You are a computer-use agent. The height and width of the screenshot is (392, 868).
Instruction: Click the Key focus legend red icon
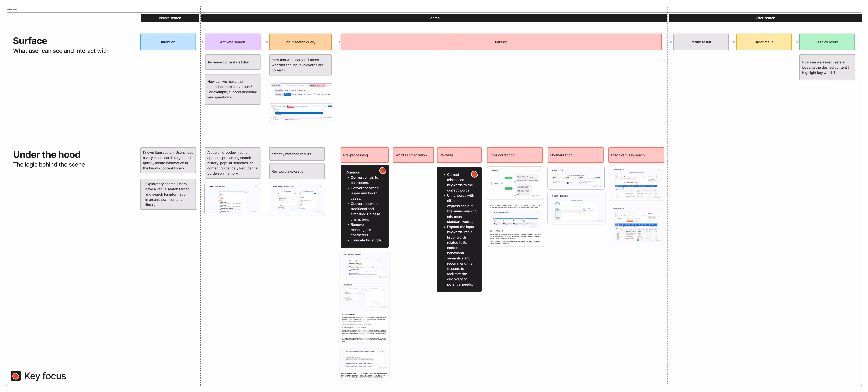click(16, 376)
